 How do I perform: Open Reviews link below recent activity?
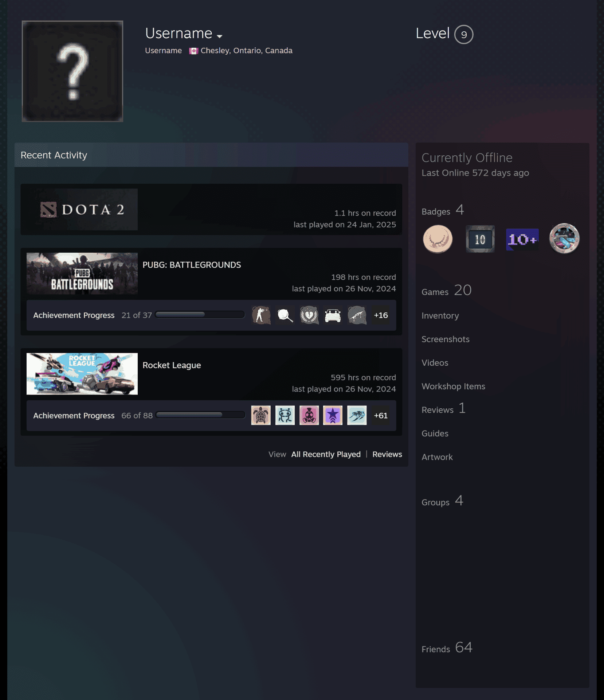click(387, 454)
